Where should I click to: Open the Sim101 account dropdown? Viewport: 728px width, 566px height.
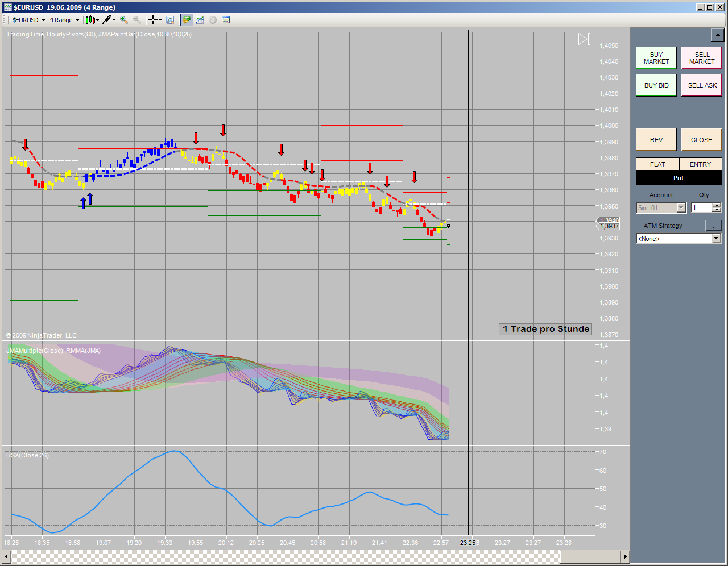661,208
